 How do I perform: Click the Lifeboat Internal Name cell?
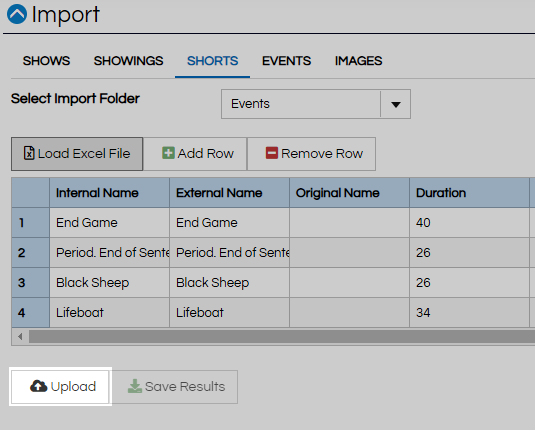110,313
